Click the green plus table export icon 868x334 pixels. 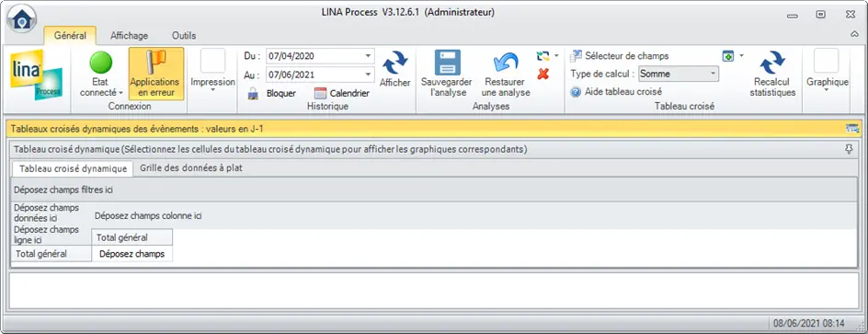(728, 56)
